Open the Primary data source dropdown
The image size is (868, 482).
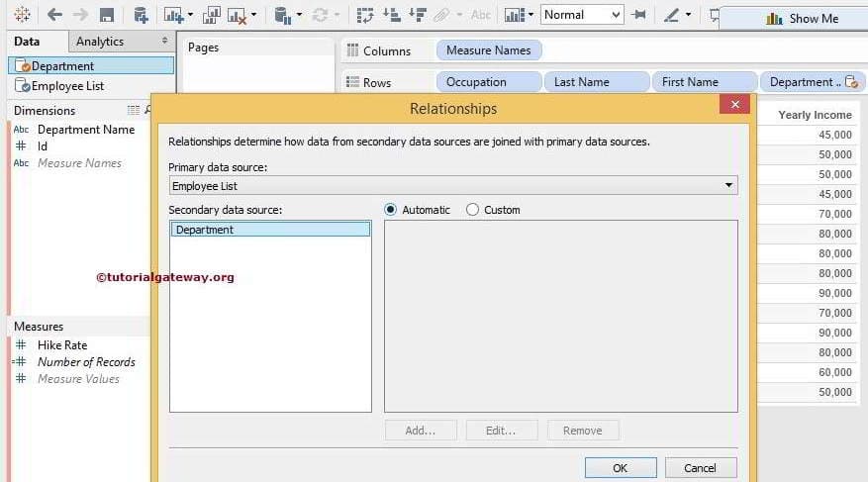[x=453, y=186]
